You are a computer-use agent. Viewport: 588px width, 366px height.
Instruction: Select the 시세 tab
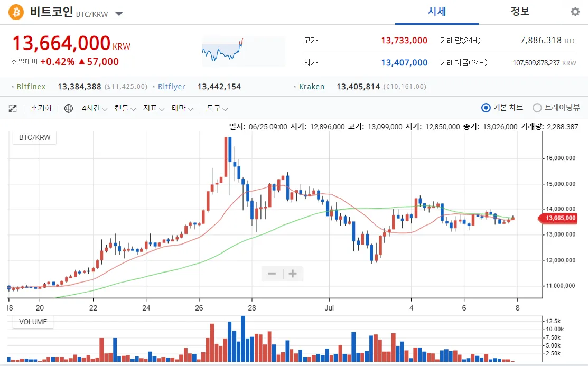tap(436, 12)
